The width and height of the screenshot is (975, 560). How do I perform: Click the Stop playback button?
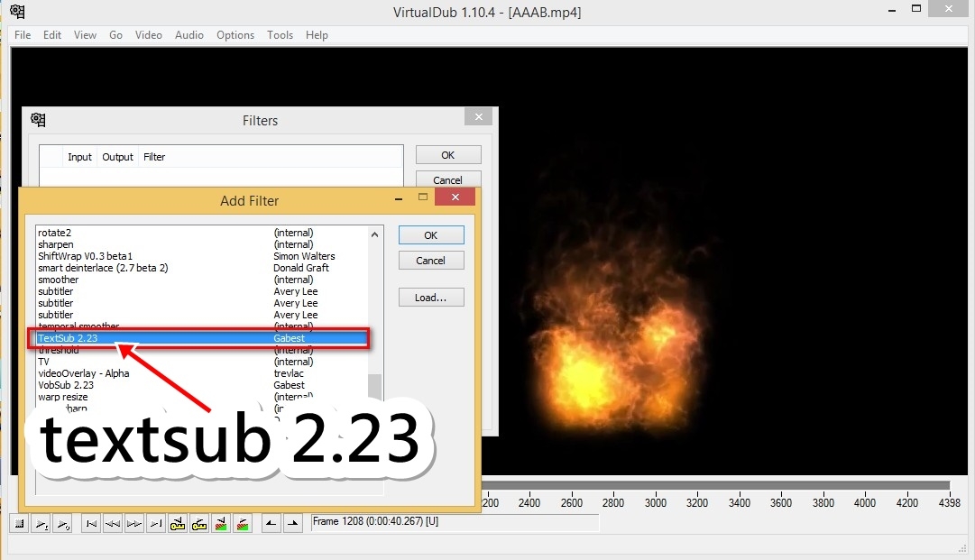[19, 524]
